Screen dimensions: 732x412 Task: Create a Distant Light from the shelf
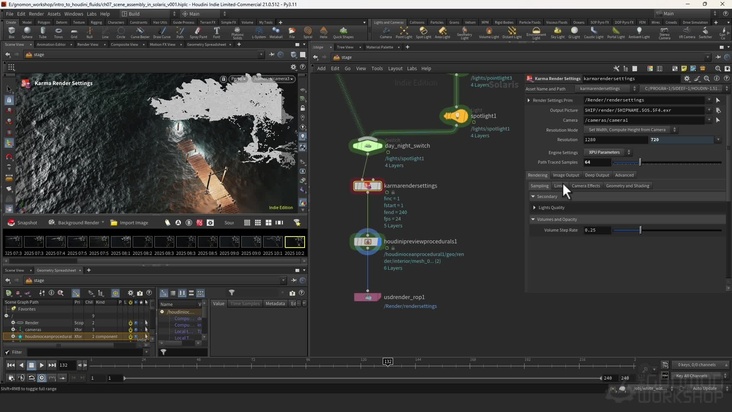[512, 32]
